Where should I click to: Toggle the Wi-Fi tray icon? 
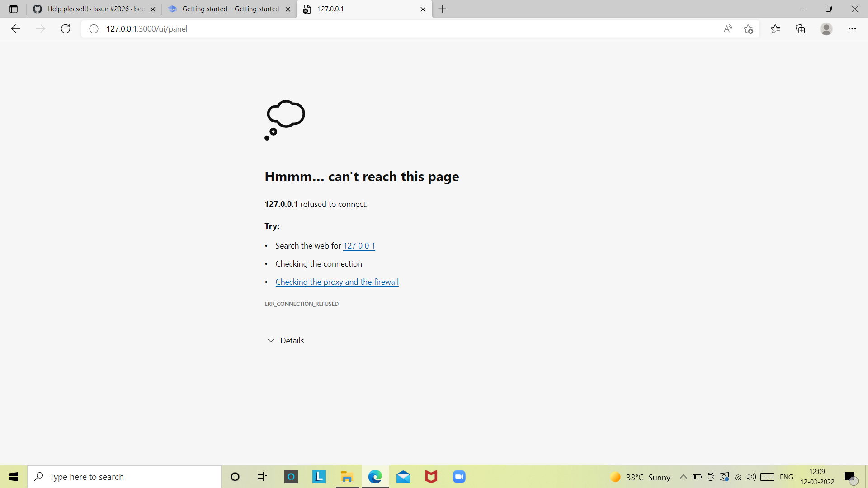[x=738, y=477]
